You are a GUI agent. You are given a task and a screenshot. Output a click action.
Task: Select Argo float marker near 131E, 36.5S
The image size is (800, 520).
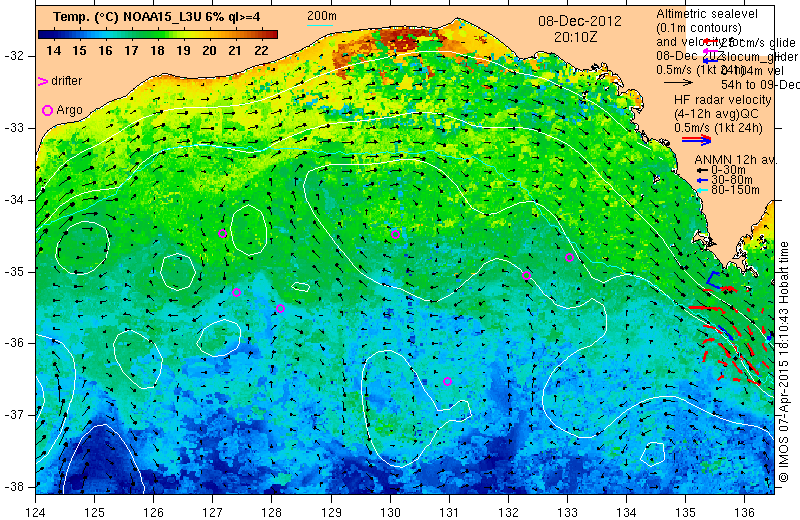(447, 381)
